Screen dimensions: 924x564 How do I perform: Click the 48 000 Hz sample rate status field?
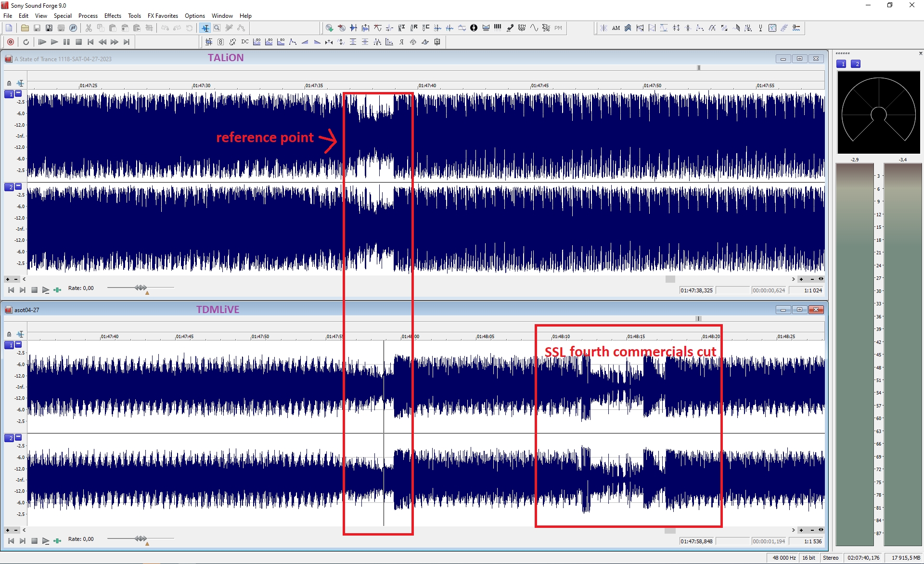click(x=783, y=558)
